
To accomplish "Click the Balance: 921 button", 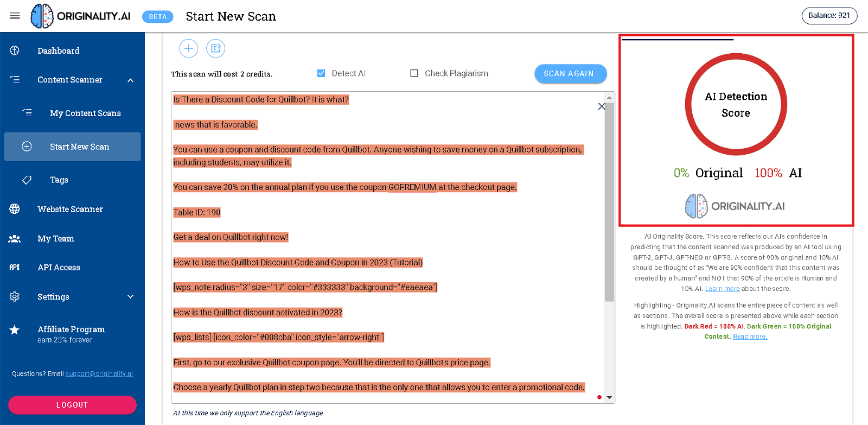I will 829,16.
